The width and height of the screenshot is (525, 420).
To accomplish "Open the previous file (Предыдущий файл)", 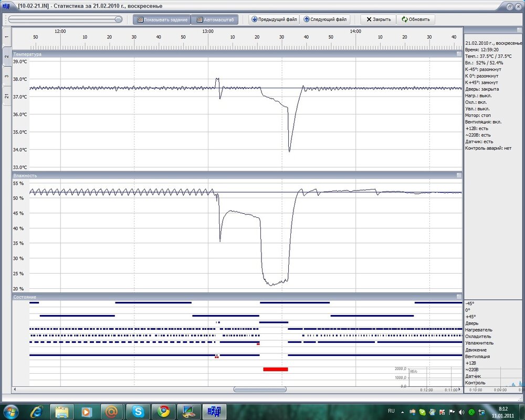I will click(274, 19).
